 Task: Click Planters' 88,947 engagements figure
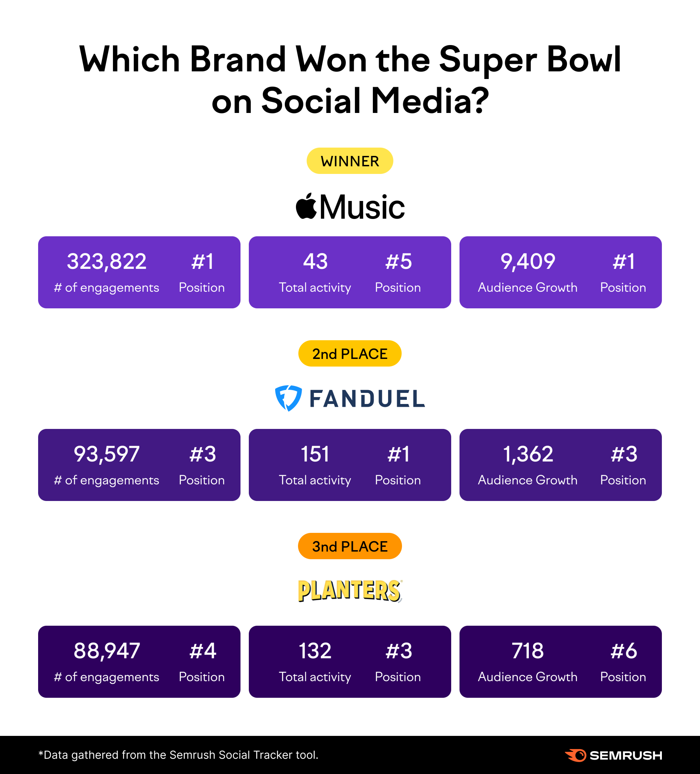107,651
